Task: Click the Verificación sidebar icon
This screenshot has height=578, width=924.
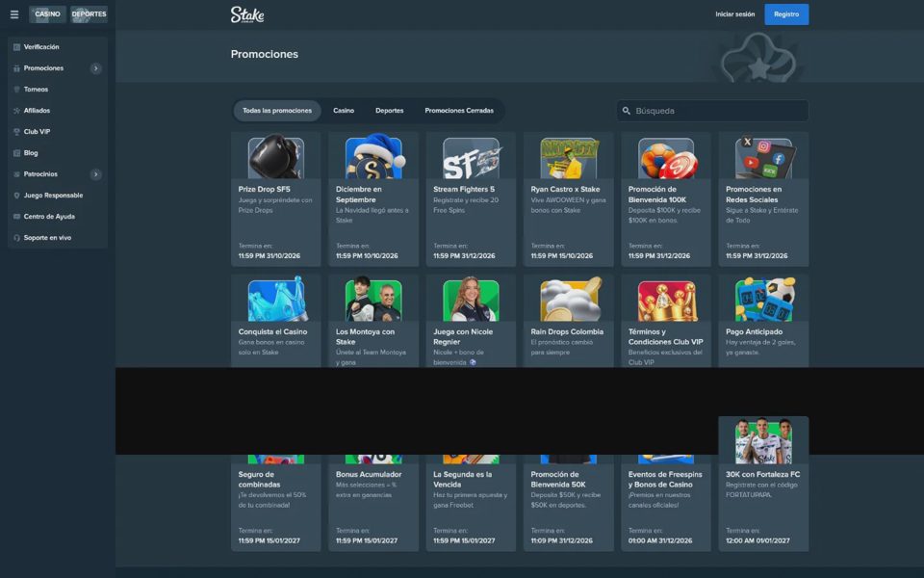Action: click(x=16, y=47)
